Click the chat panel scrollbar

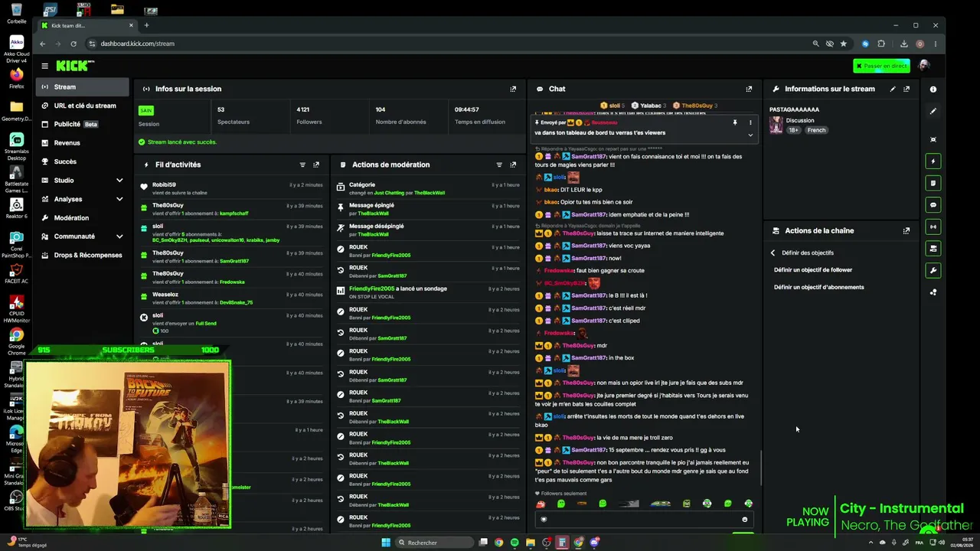761,468
